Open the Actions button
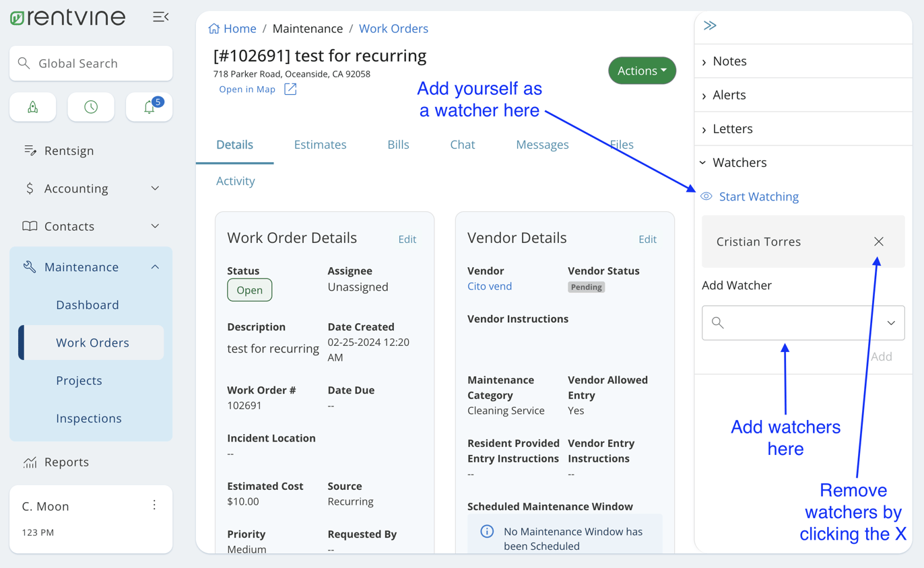The height and width of the screenshot is (568, 924). point(641,70)
